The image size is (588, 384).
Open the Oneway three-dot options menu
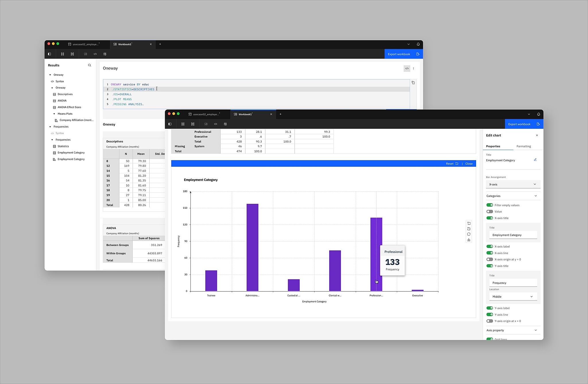tap(413, 68)
